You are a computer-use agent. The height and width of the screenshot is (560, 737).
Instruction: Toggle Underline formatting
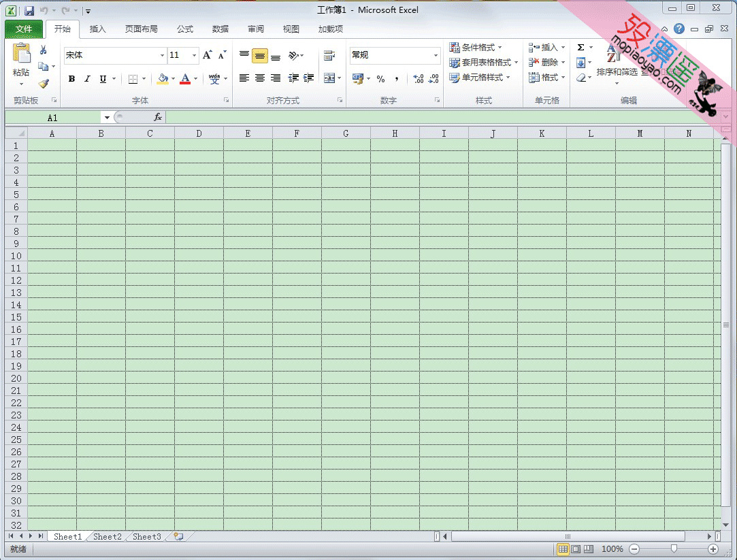[103, 79]
